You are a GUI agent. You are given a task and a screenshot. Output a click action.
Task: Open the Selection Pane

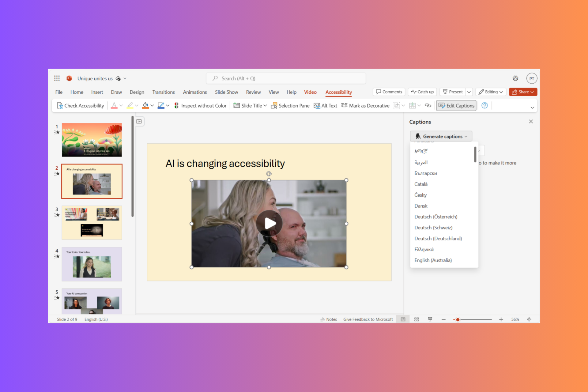click(290, 106)
